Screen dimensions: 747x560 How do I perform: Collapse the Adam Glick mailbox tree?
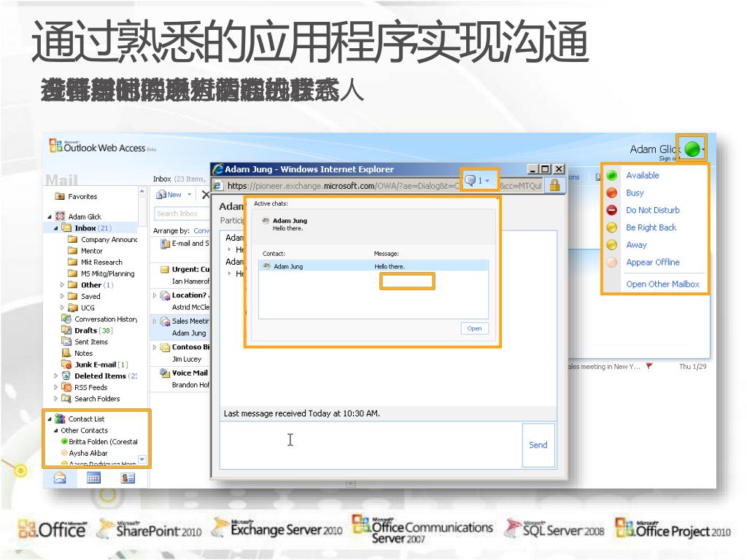pos(50,217)
